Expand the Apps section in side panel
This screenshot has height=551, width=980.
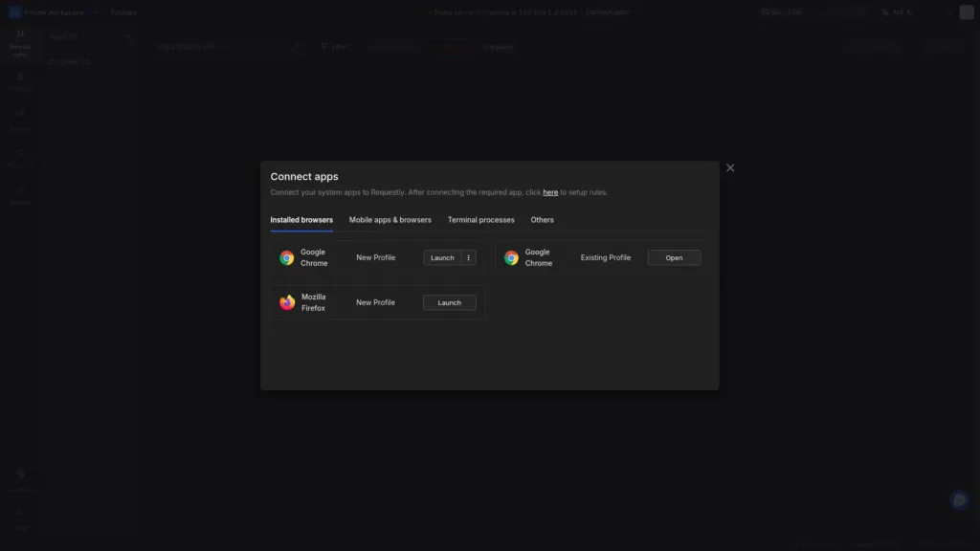pos(89,37)
